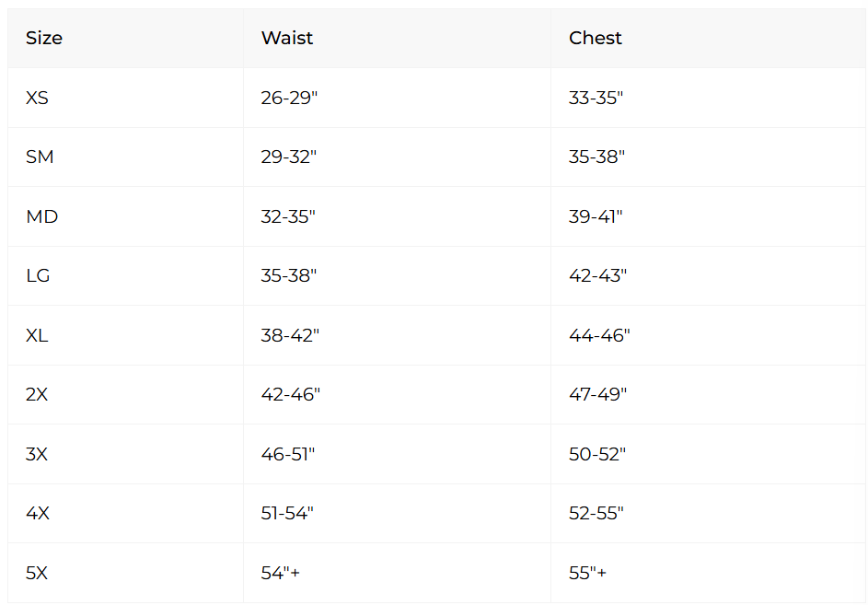Viewport: 868px width, 605px height.
Task: Select the LG size cell
Action: coord(39,276)
